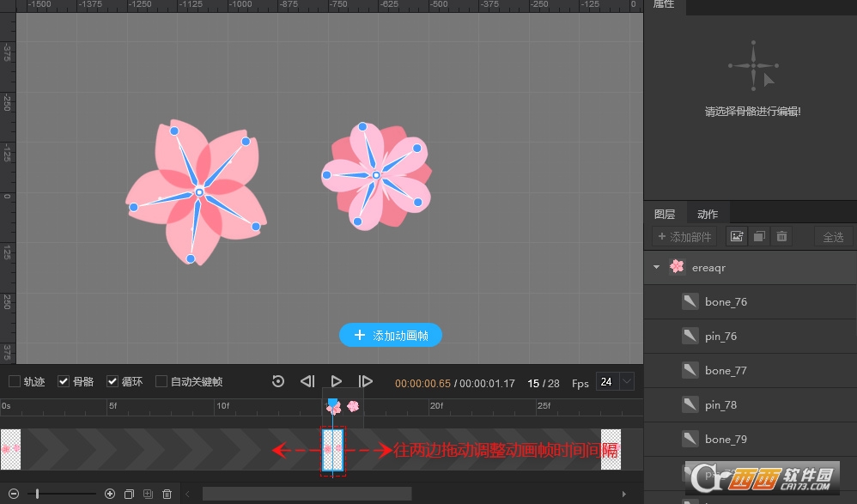
Task: Delete the frame using the timeline trash icon
Action: tap(167, 494)
